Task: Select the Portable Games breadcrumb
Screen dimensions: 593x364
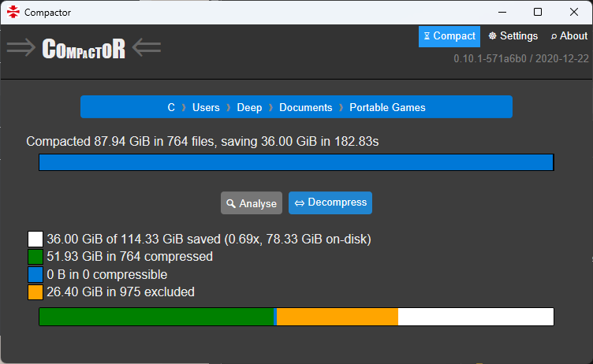Action: [x=387, y=107]
